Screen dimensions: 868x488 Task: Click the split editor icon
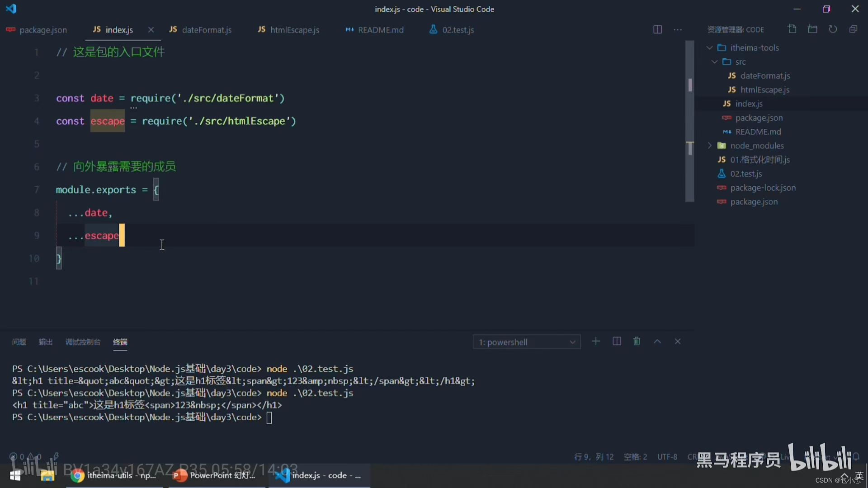(x=658, y=29)
